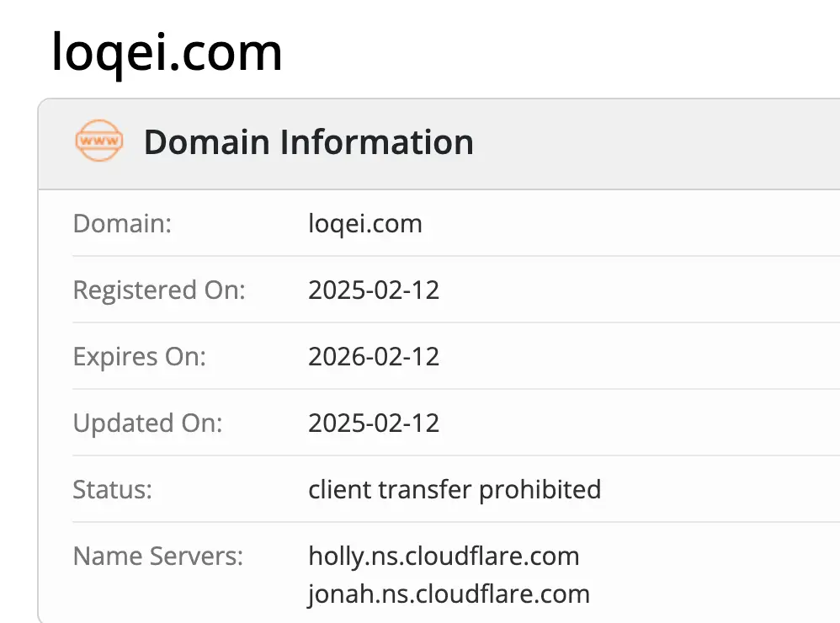Click the 'Status:' field label

tap(113, 489)
